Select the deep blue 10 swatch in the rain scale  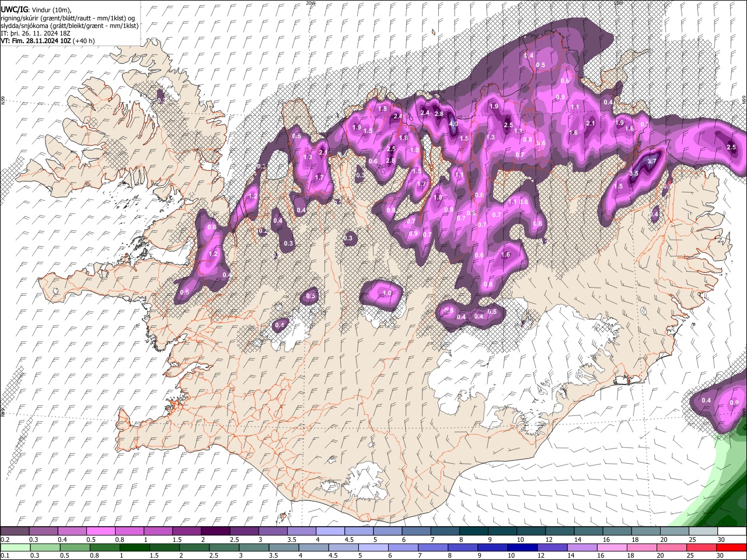click(522, 547)
